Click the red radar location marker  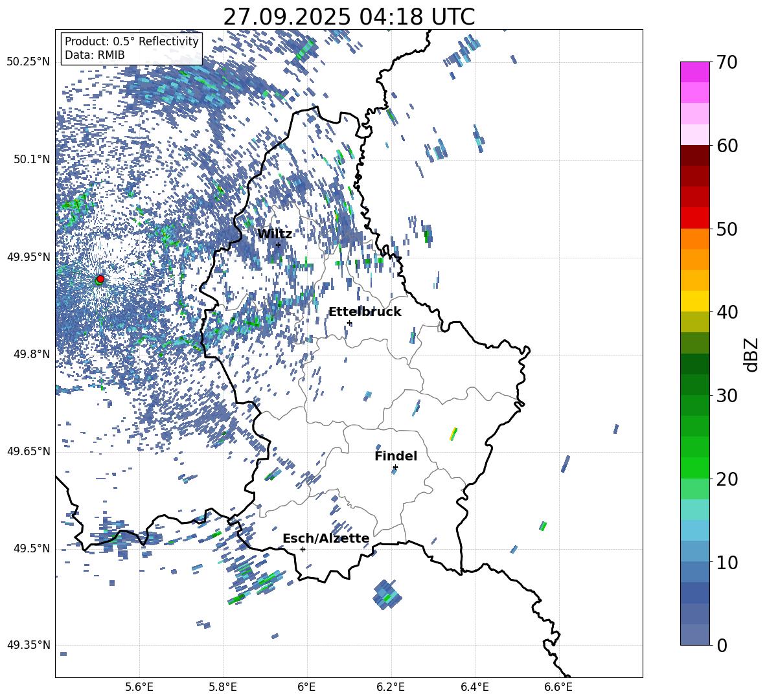tap(100, 279)
